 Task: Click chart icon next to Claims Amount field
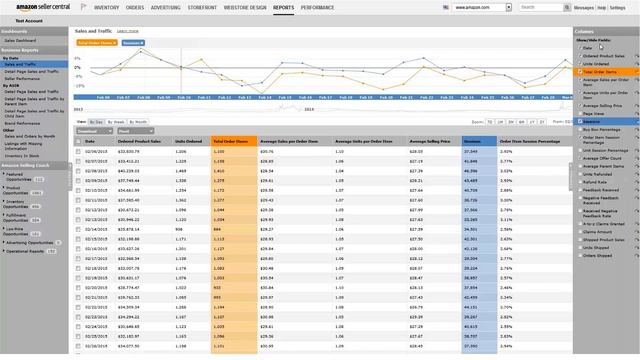[637, 232]
